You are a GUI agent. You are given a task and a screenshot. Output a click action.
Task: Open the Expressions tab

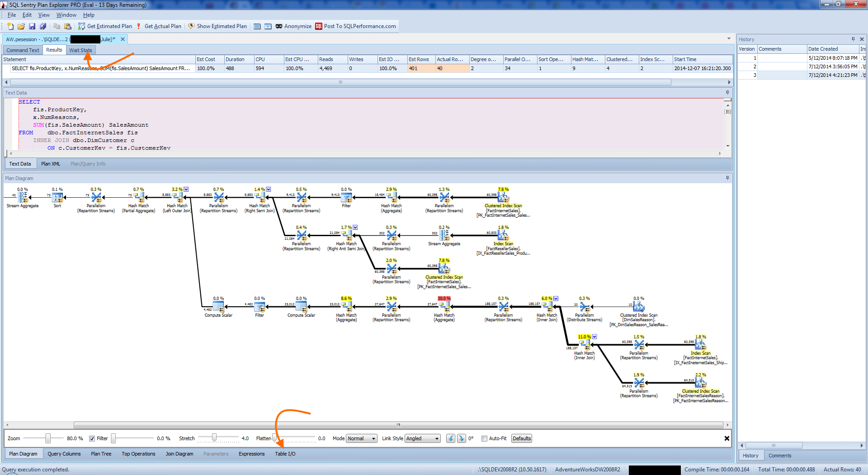click(252, 454)
